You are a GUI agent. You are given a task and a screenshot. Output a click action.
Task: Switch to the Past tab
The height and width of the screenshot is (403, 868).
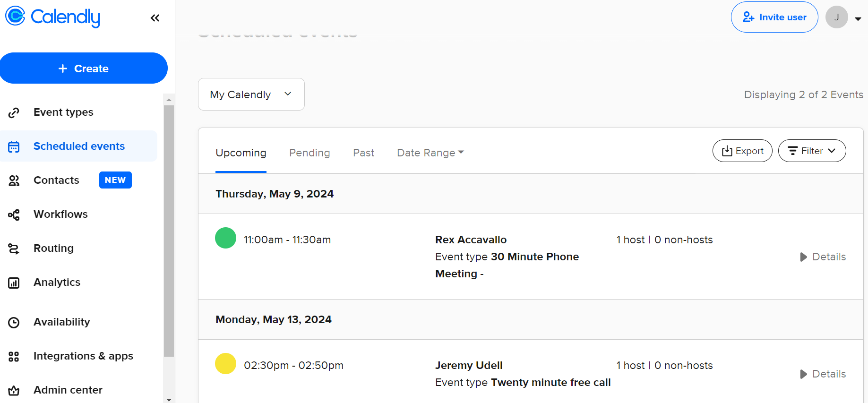point(363,153)
